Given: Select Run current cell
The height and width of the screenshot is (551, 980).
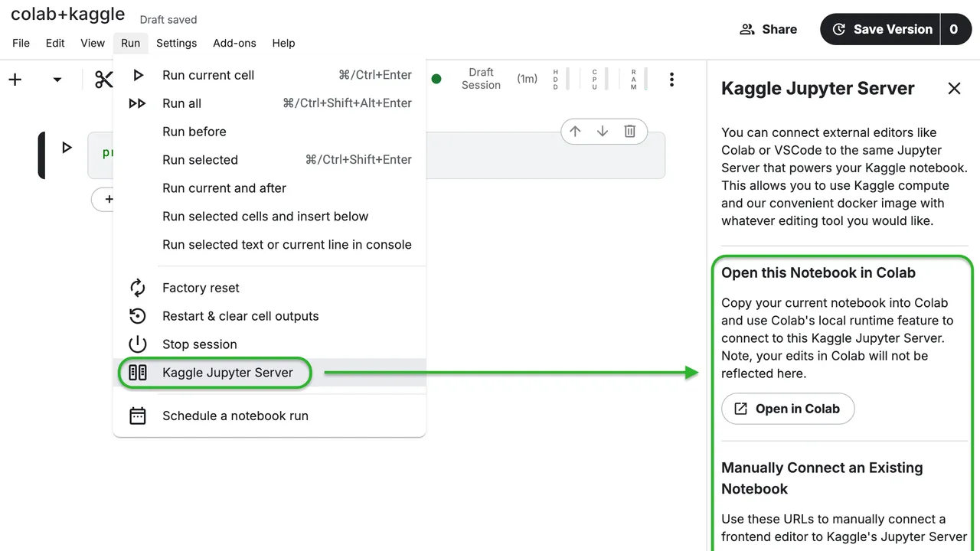Looking at the screenshot, I should (269, 75).
